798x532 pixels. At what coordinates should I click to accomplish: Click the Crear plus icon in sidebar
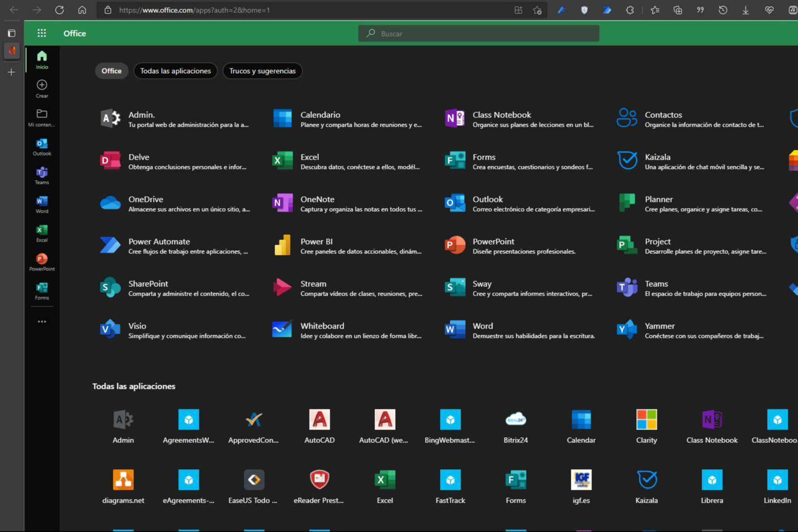point(42,88)
